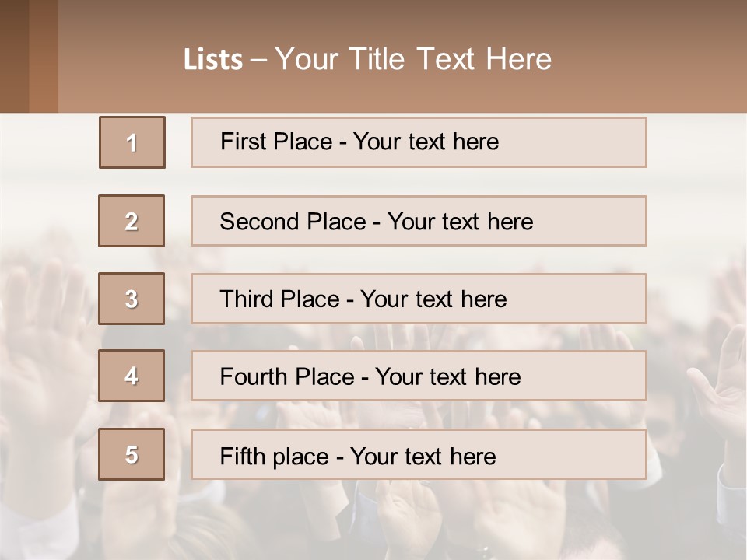The height and width of the screenshot is (560, 747).
Task: Select the number 2 box
Action: click(132, 221)
